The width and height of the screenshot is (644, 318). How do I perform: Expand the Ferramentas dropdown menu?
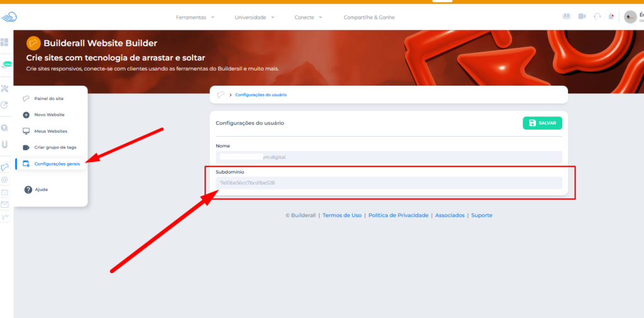195,17
